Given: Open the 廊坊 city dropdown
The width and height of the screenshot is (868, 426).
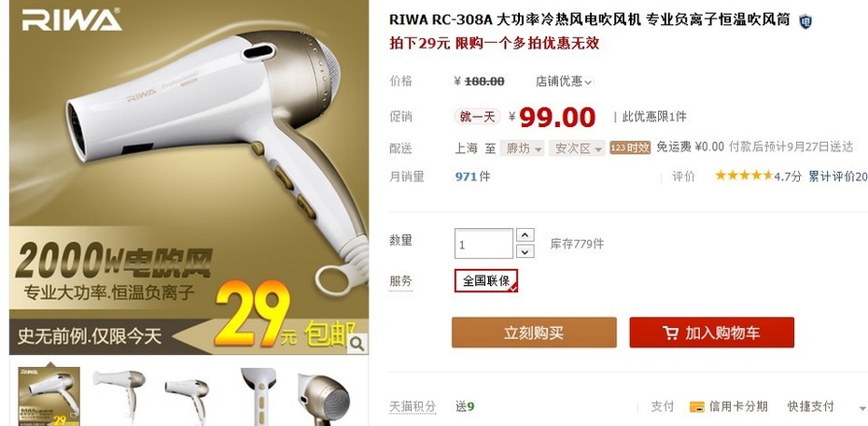Looking at the screenshot, I should pyautogui.click(x=522, y=148).
